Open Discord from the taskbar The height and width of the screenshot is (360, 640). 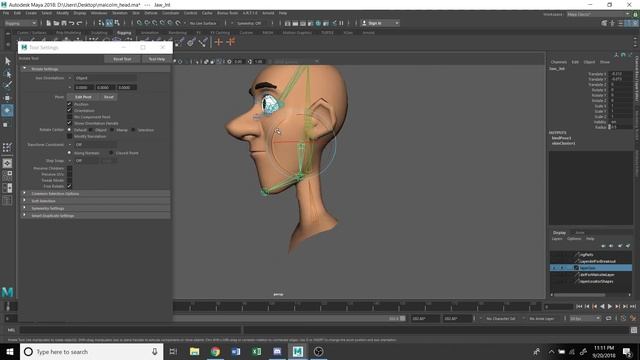tap(277, 351)
